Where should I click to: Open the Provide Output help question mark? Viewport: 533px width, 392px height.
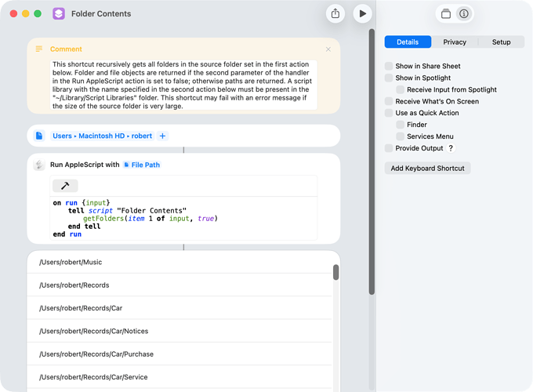[x=451, y=148]
